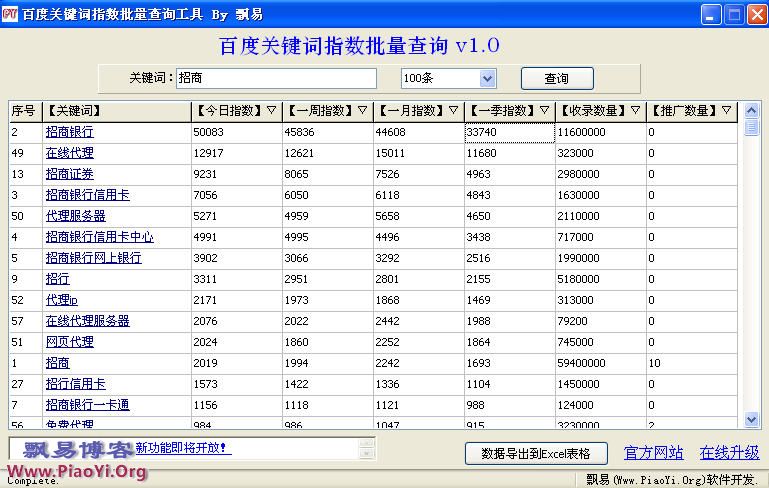Click the table scrollbar up arrow
Viewport: 769px width, 488px height.
pyautogui.click(x=752, y=110)
